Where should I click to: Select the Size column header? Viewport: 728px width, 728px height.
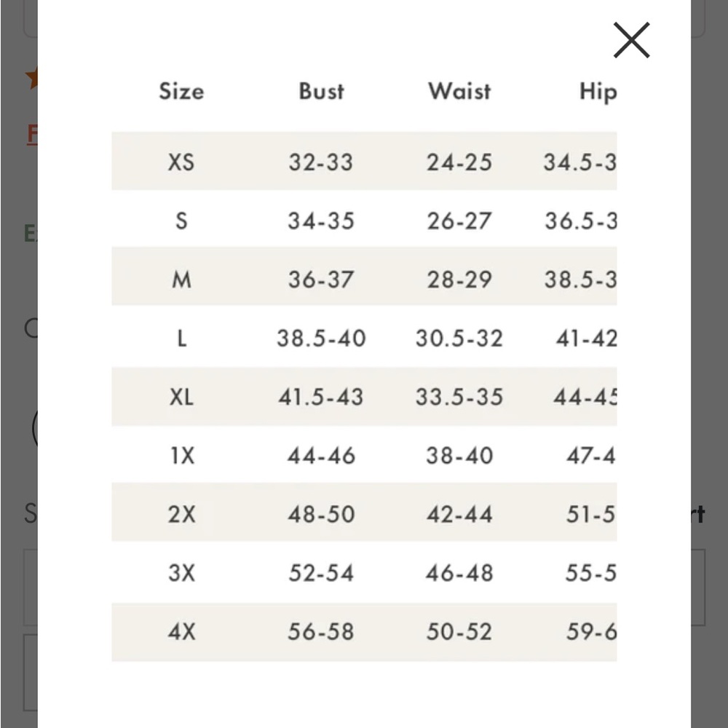[181, 91]
